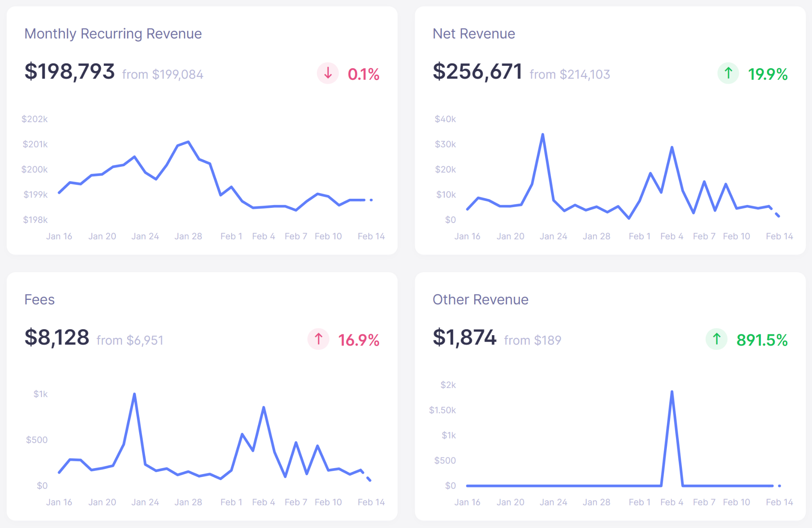Click the red down-arrow icon on Monthly Recurring Revenue
This screenshot has height=528, width=812.
[x=327, y=73]
